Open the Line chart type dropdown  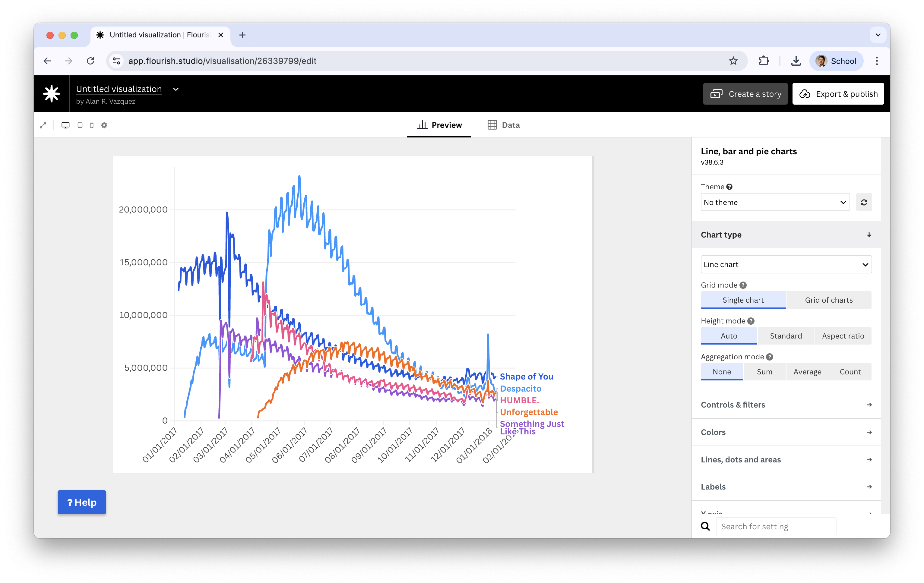786,264
